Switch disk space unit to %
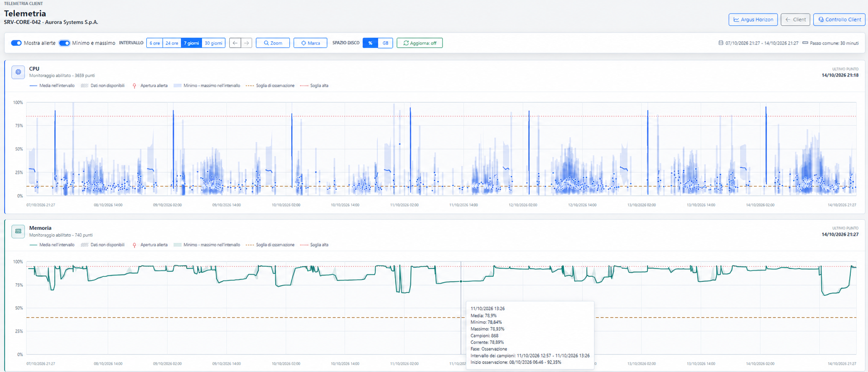Viewport: 868px width, 372px height. point(370,43)
